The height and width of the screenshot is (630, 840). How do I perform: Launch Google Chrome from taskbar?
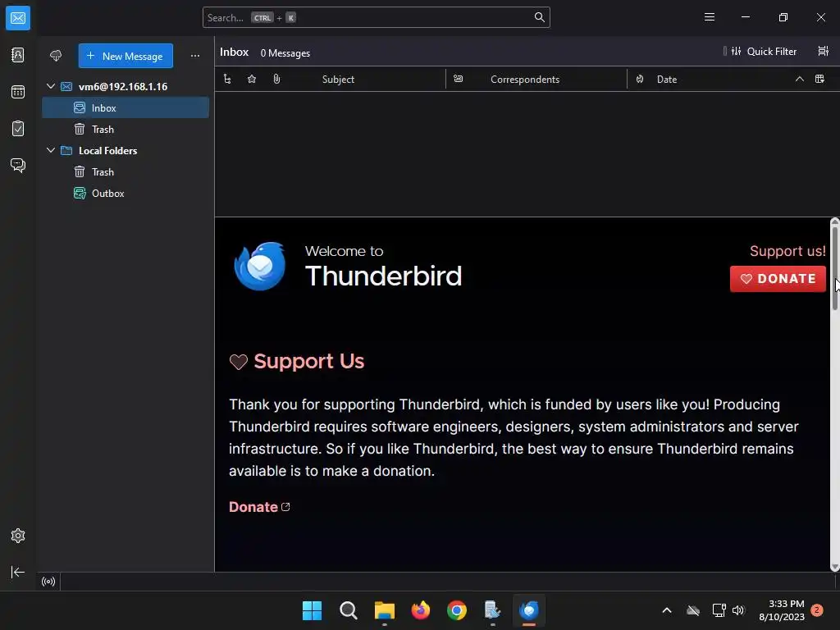coord(456,610)
